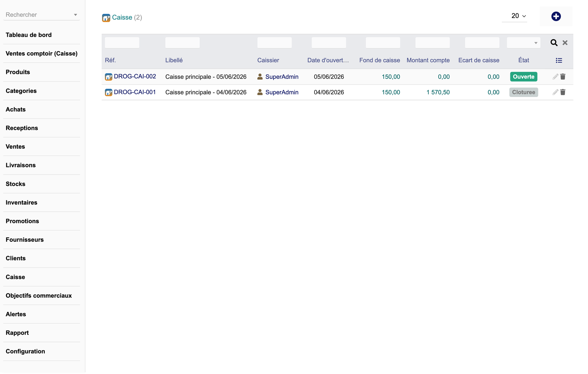The height and width of the screenshot is (374, 588).
Task: Delete DROG-CAI-001 with the trash icon
Action: pyautogui.click(x=563, y=92)
